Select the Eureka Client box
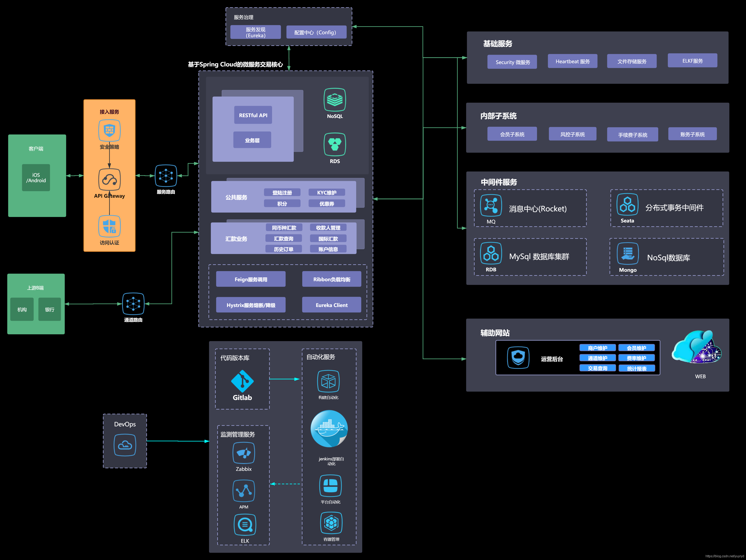The width and height of the screenshot is (746, 560). pos(332,305)
